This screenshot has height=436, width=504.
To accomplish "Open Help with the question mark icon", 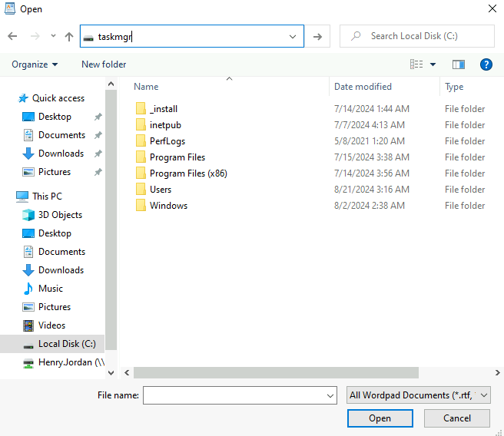I will click(x=486, y=64).
